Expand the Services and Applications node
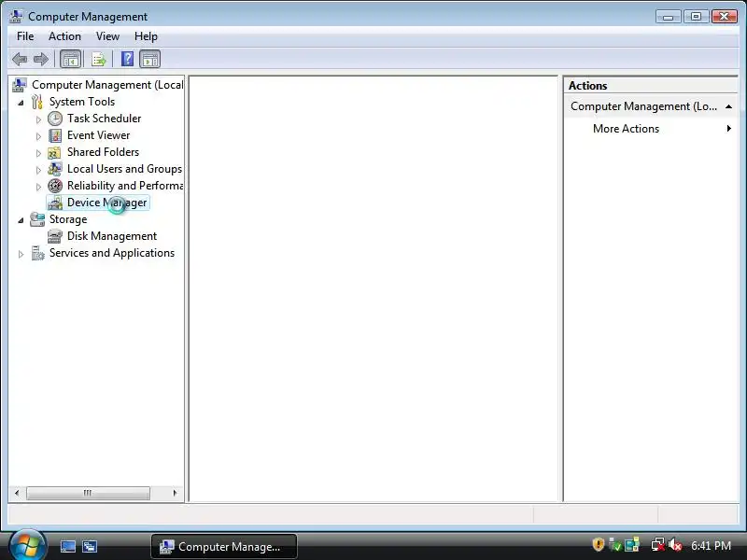This screenshot has width=747, height=560. click(21, 254)
